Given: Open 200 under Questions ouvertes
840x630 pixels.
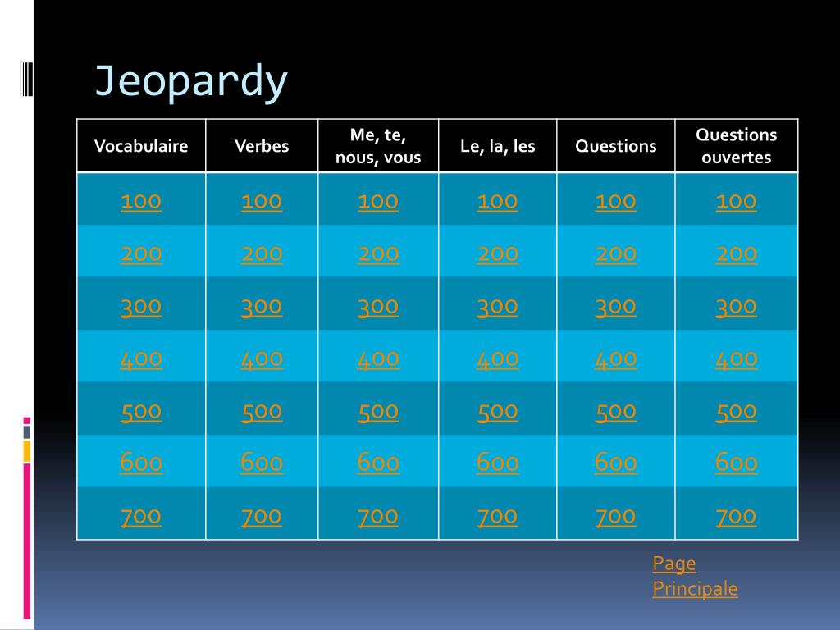Looking at the screenshot, I should click(x=737, y=254).
